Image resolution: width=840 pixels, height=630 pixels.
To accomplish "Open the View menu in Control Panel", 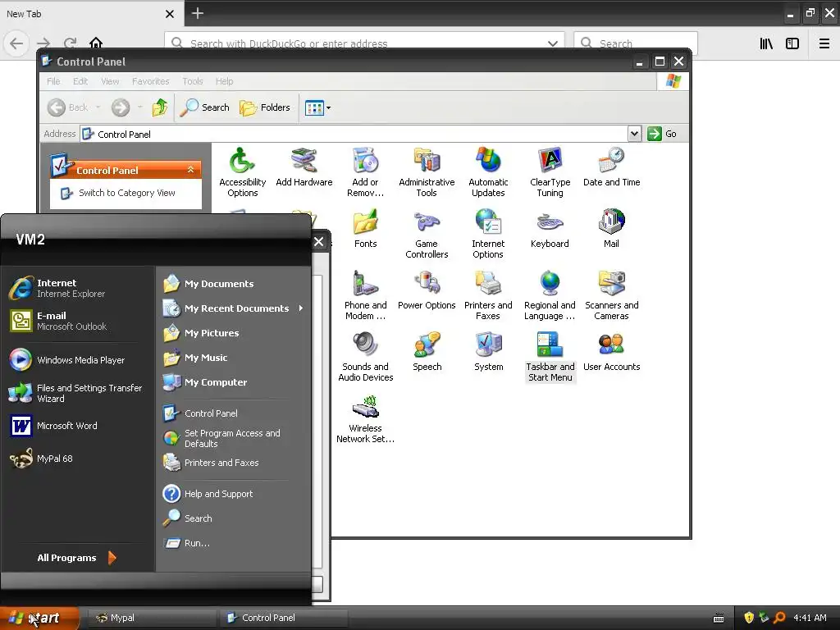I will coord(110,81).
